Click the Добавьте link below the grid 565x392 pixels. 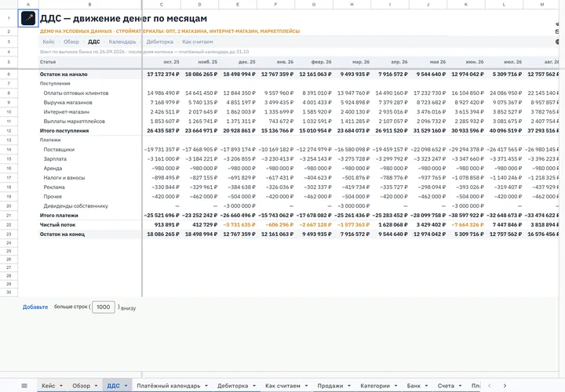click(35, 307)
